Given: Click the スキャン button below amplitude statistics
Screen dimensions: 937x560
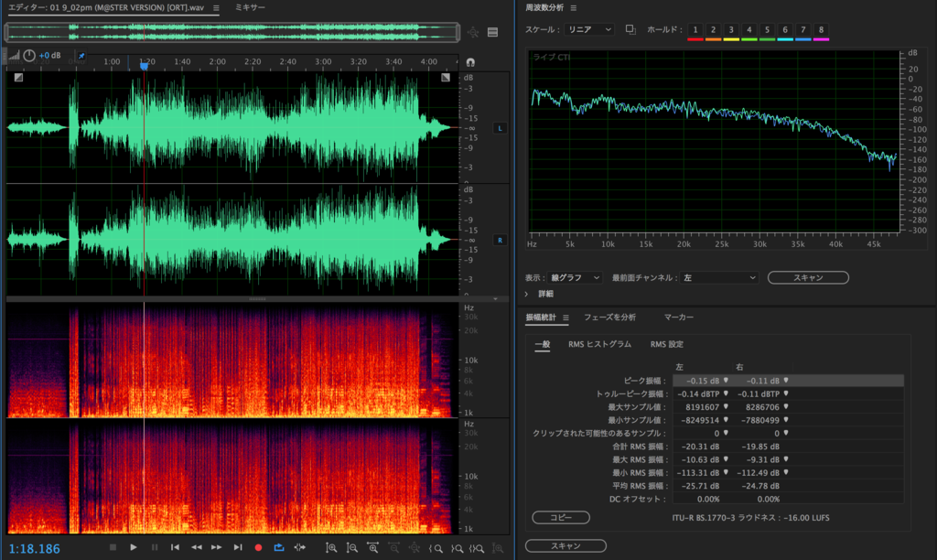Looking at the screenshot, I should (565, 545).
